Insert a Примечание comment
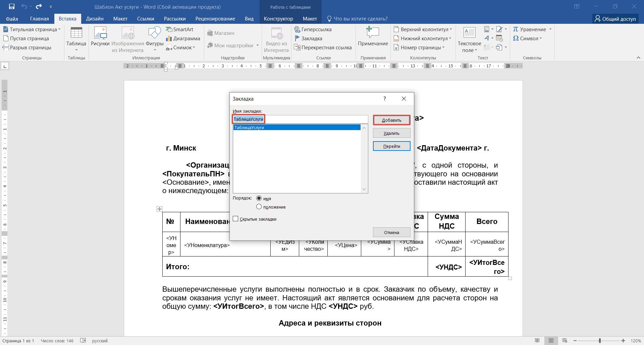 click(x=373, y=37)
